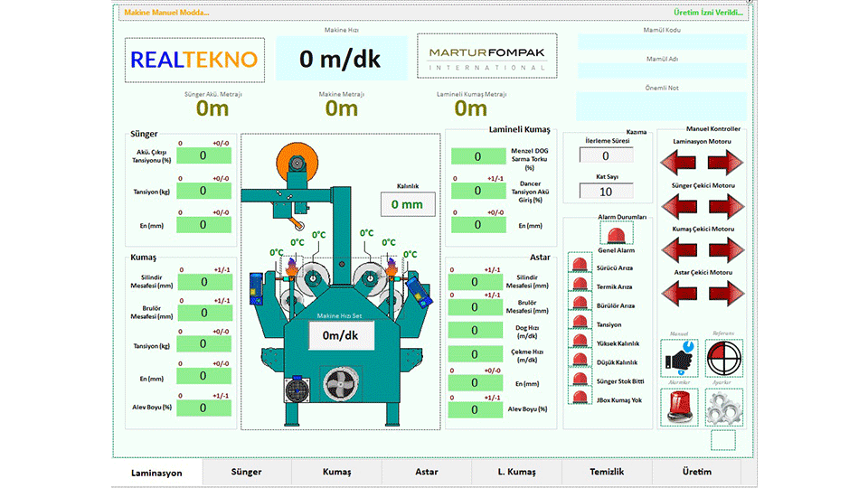The width and height of the screenshot is (868, 488).
Task: Select the L. Kumaş tab
Action: (516, 472)
